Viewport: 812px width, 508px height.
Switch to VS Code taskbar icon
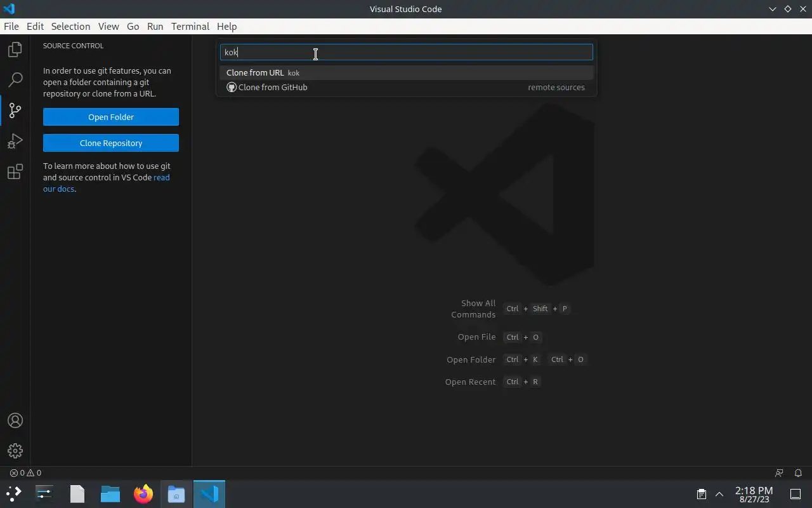(x=209, y=493)
